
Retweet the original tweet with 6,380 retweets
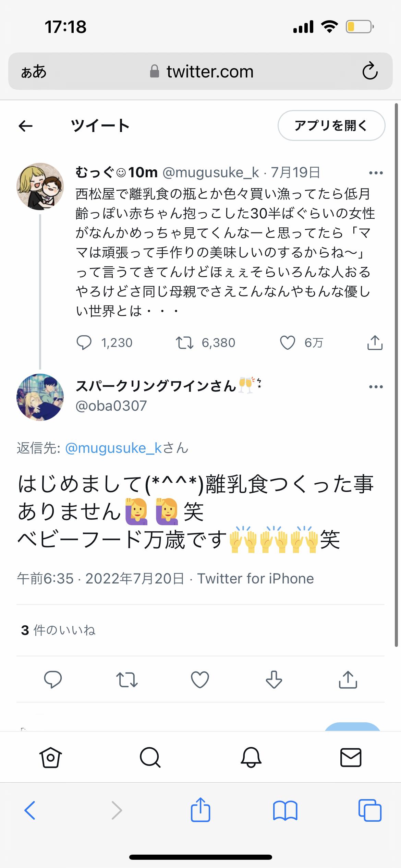tap(185, 342)
